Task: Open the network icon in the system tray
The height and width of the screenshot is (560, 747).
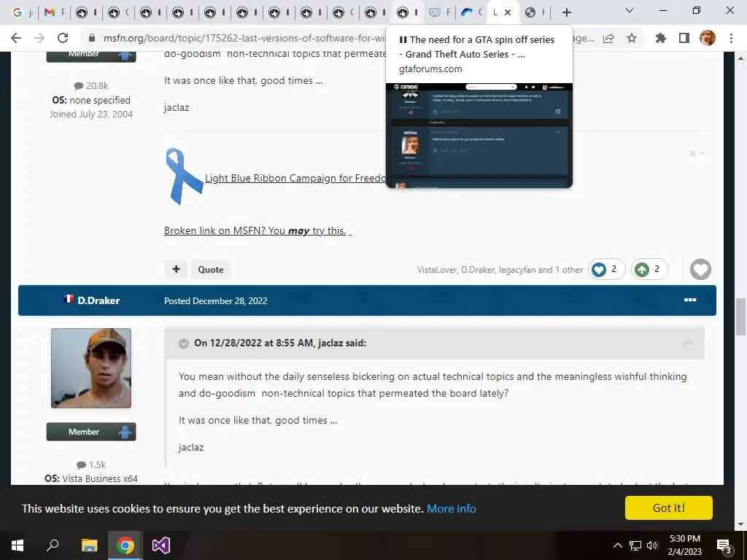Action: 635,545
